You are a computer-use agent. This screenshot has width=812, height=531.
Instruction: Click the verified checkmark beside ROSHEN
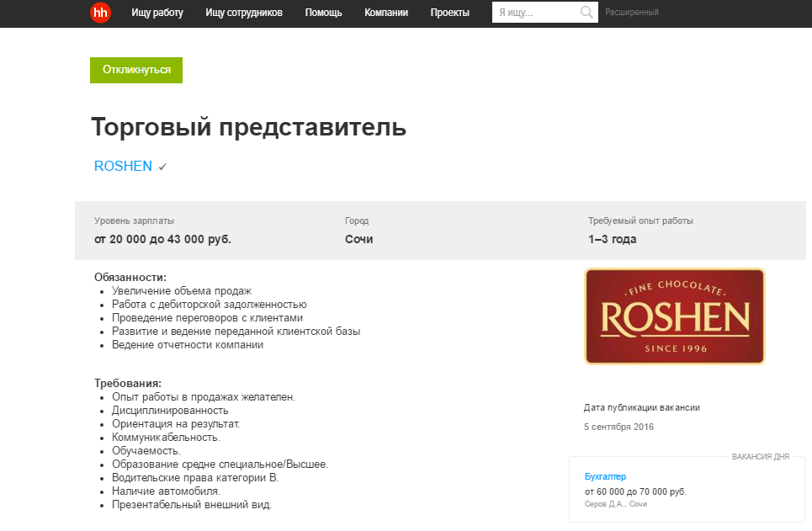coord(162,167)
